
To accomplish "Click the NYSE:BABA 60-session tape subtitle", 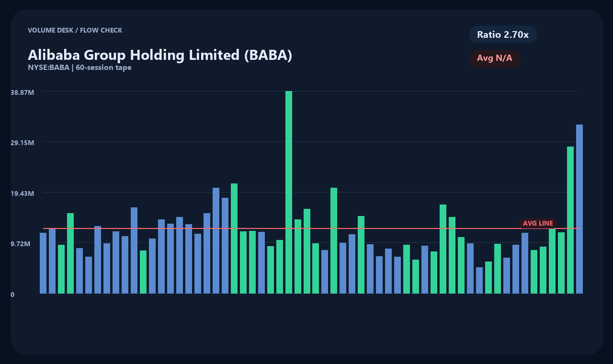I will [x=79, y=68].
